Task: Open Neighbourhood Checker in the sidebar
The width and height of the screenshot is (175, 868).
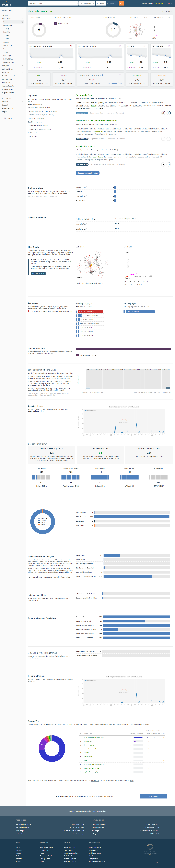Action: (11, 76)
